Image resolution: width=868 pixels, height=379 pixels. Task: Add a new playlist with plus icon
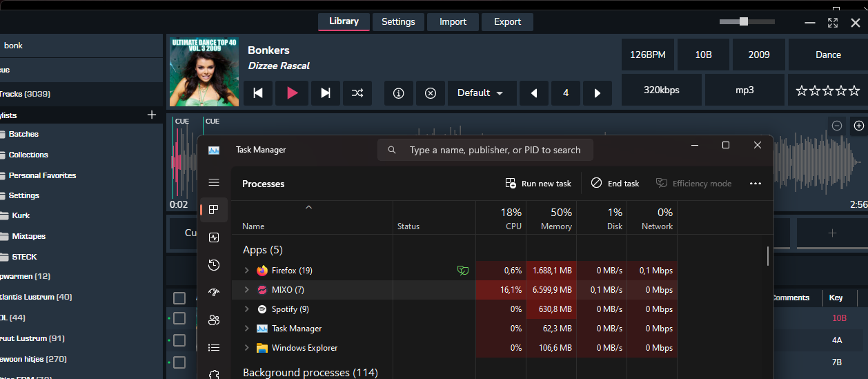tap(152, 115)
